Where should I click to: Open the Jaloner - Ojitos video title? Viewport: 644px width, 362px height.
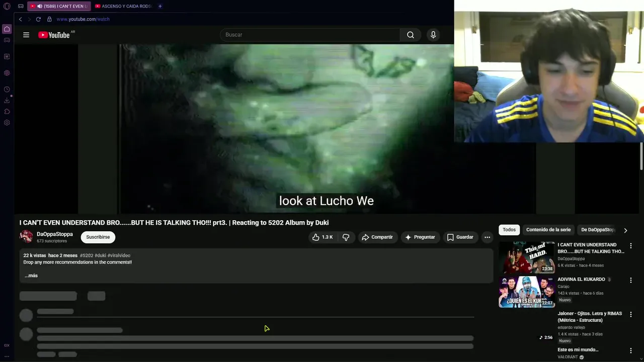pos(590,317)
